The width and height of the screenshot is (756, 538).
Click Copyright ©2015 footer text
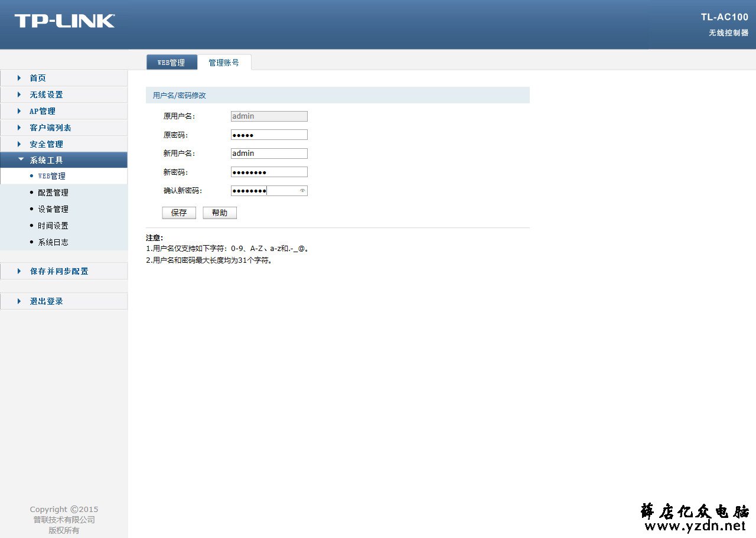tap(64, 509)
